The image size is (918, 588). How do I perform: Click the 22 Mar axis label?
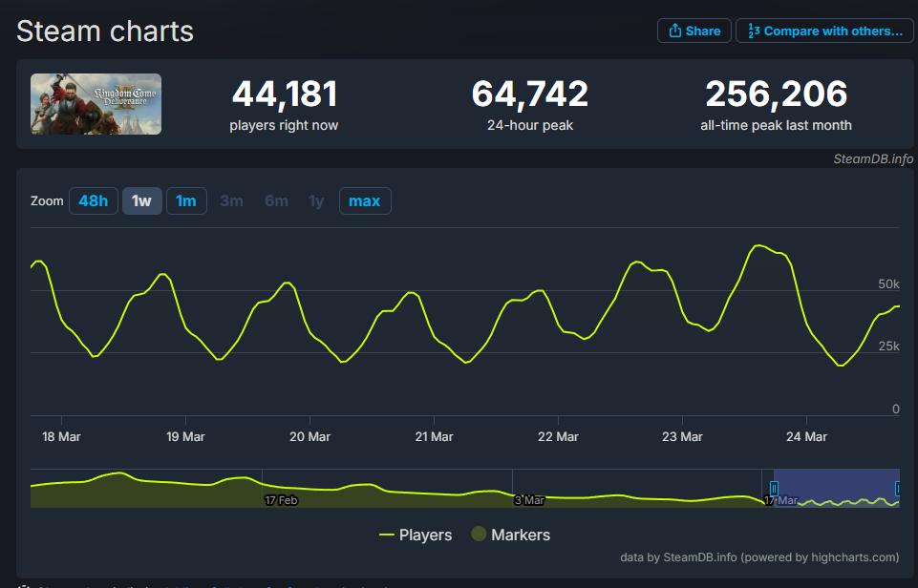558,436
